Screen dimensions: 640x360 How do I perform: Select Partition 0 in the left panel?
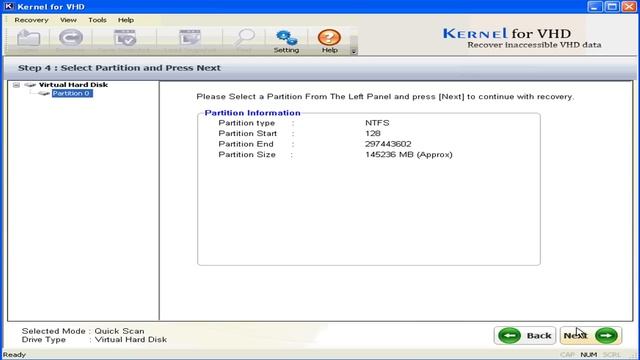[x=72, y=93]
